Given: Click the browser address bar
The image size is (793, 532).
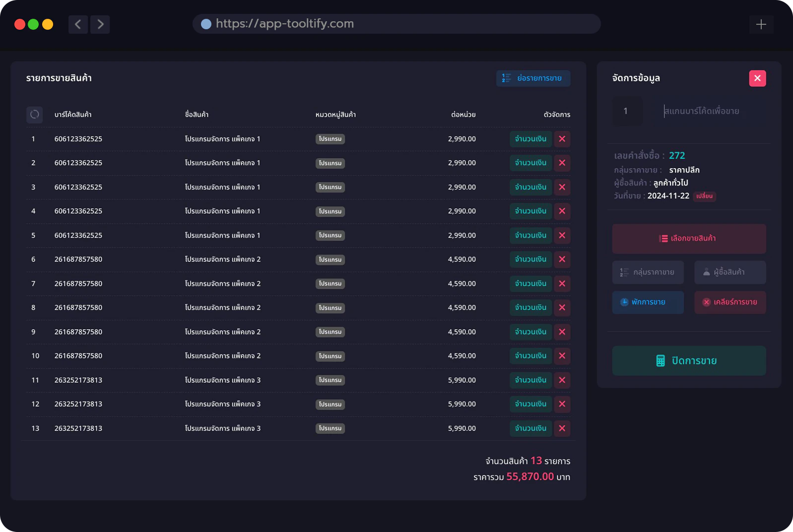Looking at the screenshot, I should (x=396, y=24).
